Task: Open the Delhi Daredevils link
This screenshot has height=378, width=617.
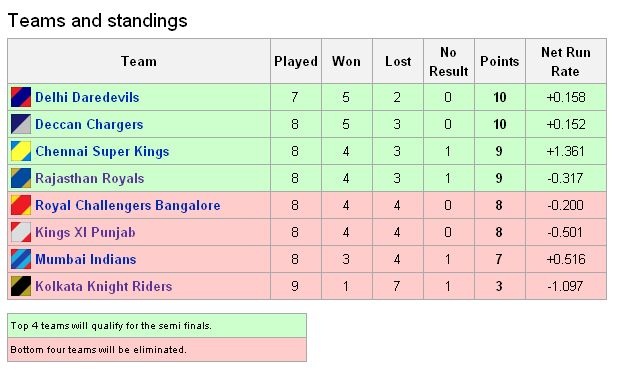Action: click(87, 97)
